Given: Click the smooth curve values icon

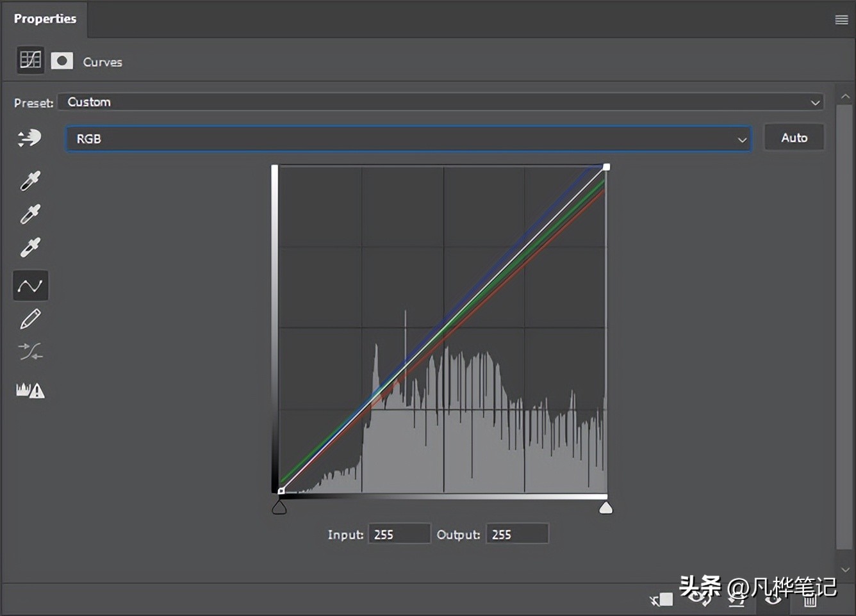Looking at the screenshot, I should click(x=30, y=352).
